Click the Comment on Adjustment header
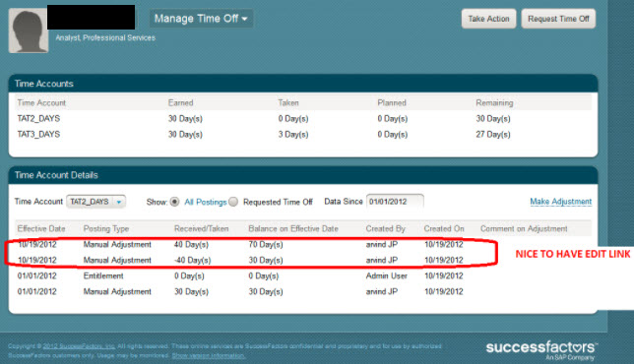The image size is (634, 364). click(524, 228)
